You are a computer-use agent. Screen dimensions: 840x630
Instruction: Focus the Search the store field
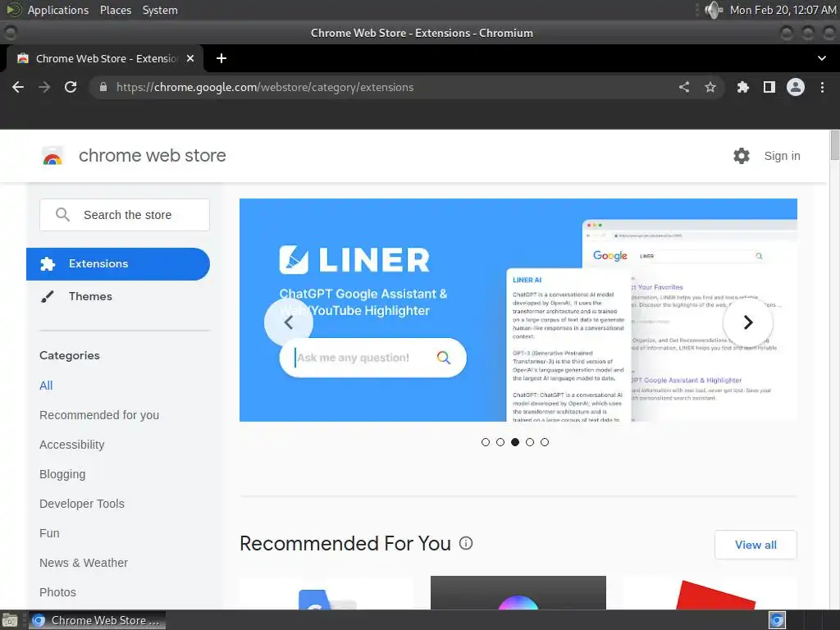tap(125, 215)
